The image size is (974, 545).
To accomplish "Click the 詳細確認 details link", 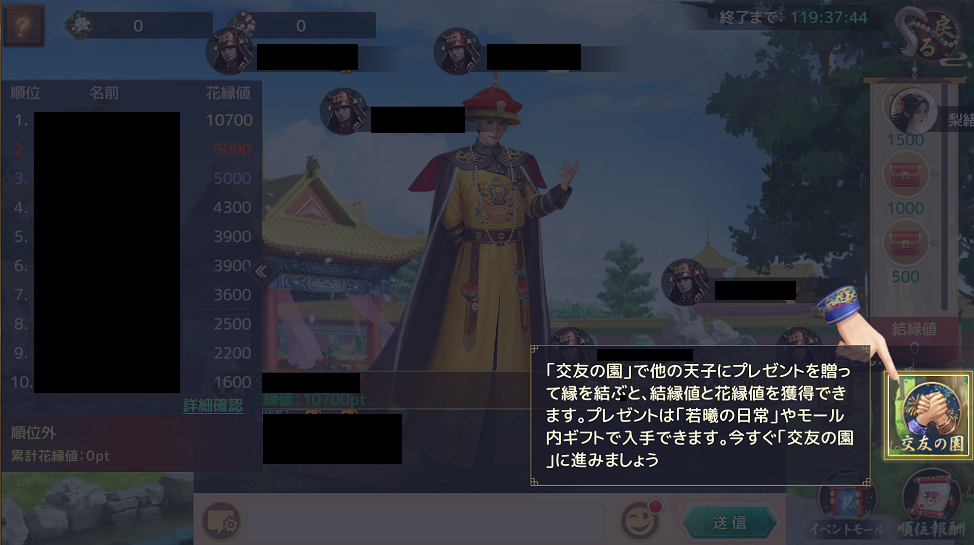I will coord(213,406).
